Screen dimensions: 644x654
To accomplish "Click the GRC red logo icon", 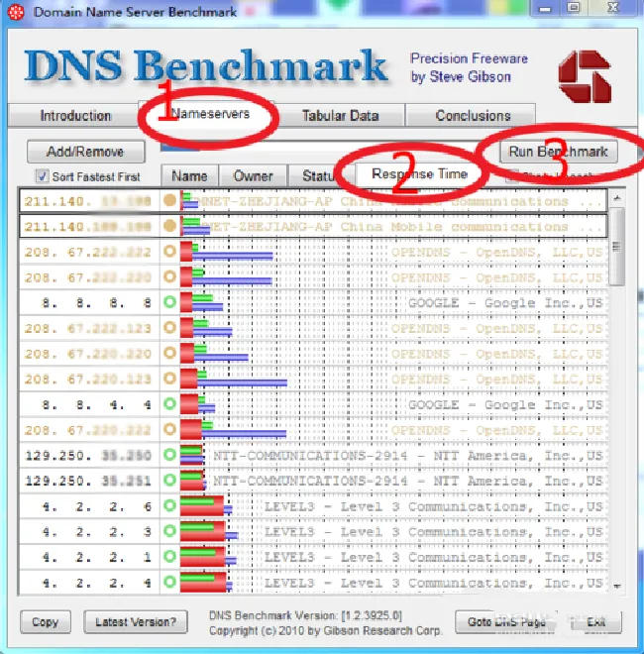I will 585,76.
